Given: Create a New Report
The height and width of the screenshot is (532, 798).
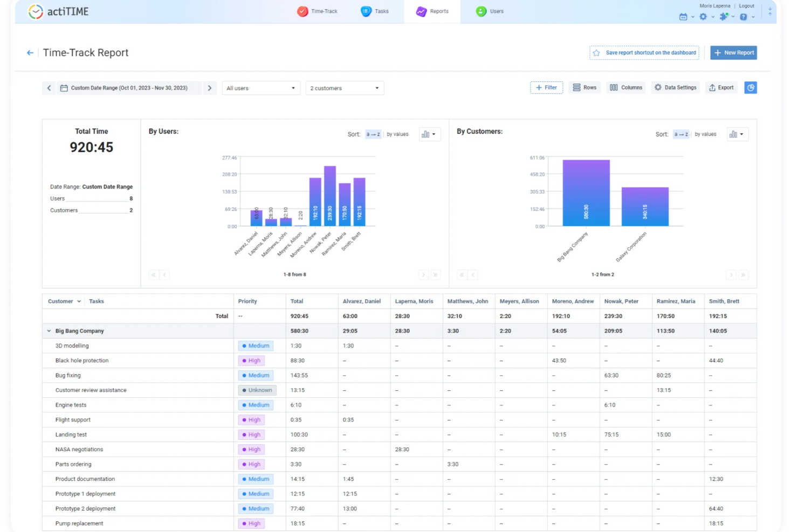Looking at the screenshot, I should coord(733,52).
